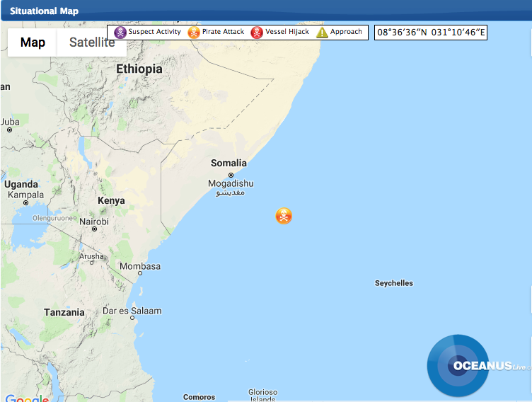Image resolution: width=532 pixels, height=402 pixels.
Task: Click the Mogadishu capital city dot marker
Action: pos(231,175)
